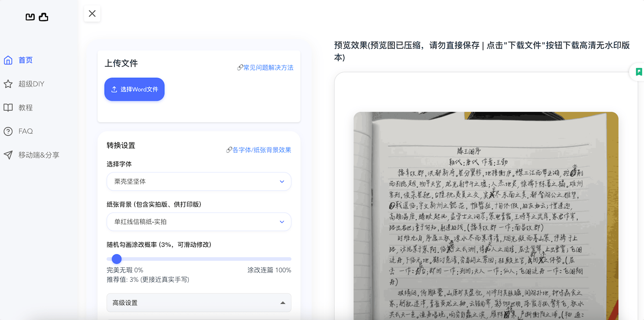Viewport: 644px width, 320px height.
Task: Click the 上传文件 heading
Action: point(121,63)
